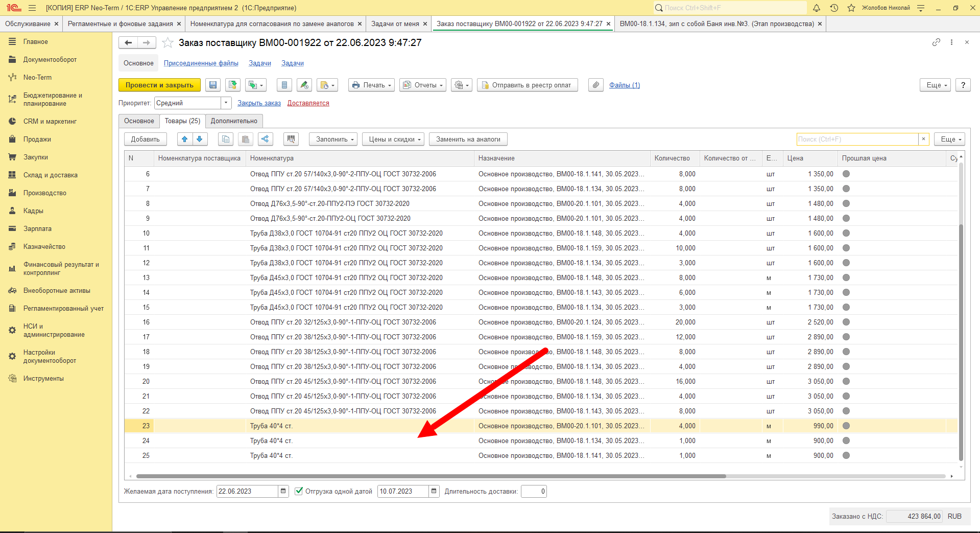The image size is (980, 533).
Task: Add order to favorites with star near title
Action: point(168,43)
